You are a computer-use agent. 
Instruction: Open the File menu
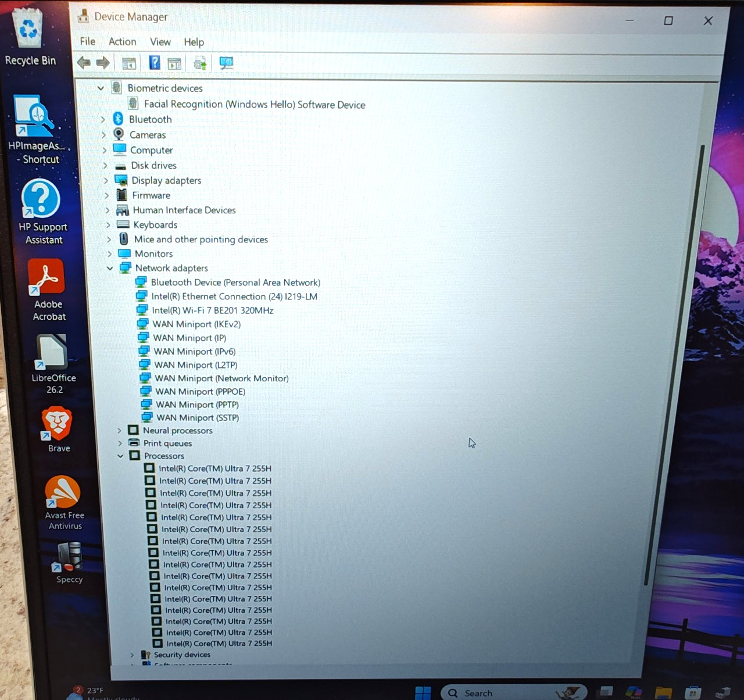88,41
